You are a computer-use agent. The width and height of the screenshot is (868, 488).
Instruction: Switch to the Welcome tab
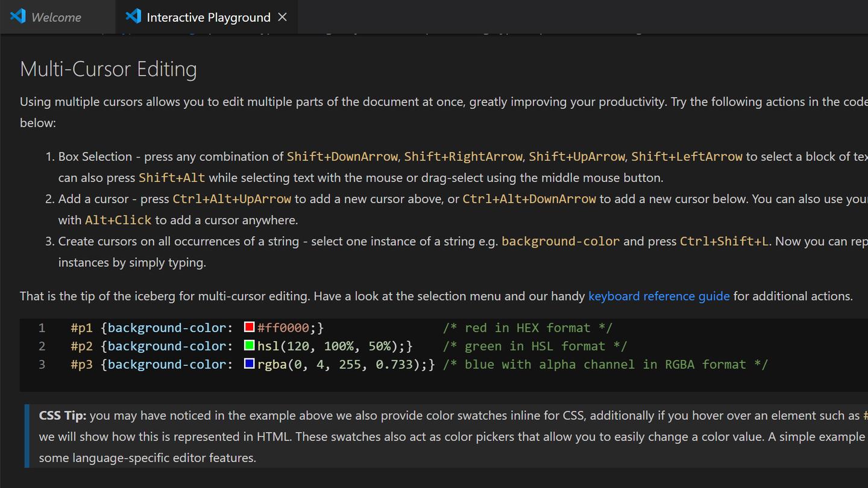[55, 17]
